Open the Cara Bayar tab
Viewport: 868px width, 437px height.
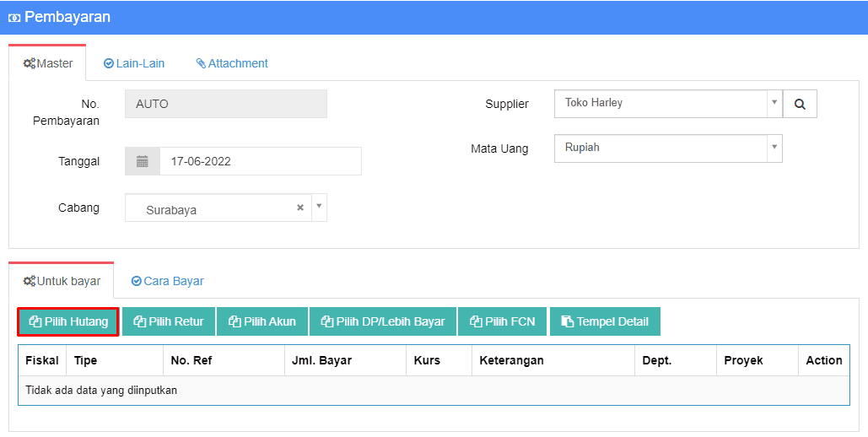coord(168,281)
